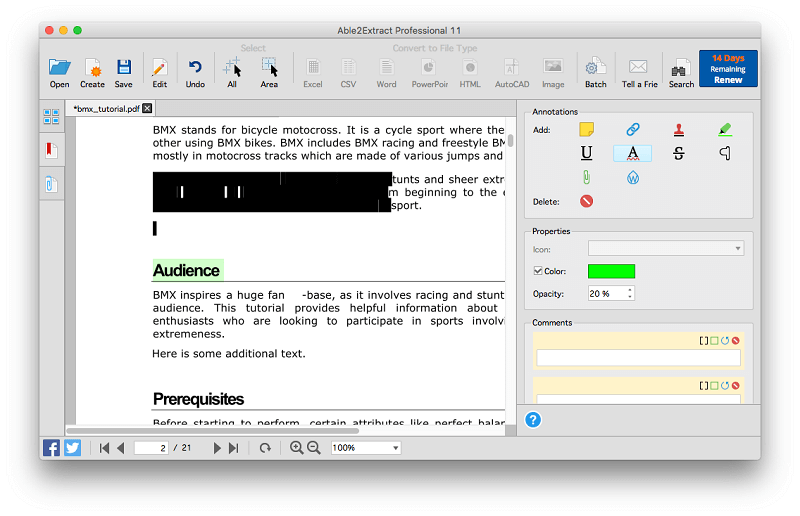Adjust opacity with the stepper arrows

(x=630, y=293)
